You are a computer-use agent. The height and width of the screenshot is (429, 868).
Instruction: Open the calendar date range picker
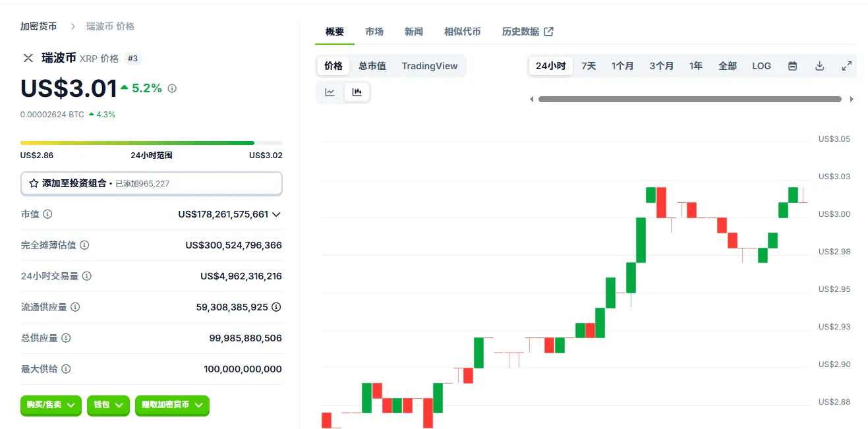pyautogui.click(x=793, y=66)
